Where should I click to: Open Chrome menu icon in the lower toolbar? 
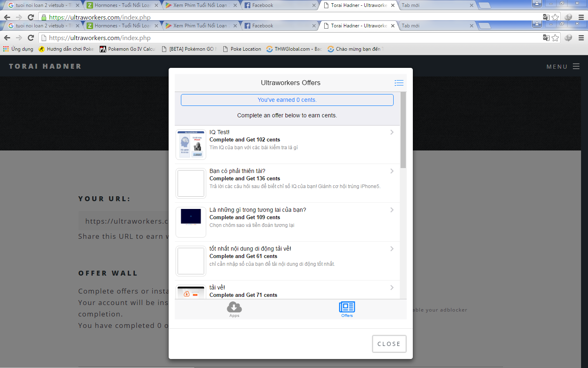tap(581, 38)
